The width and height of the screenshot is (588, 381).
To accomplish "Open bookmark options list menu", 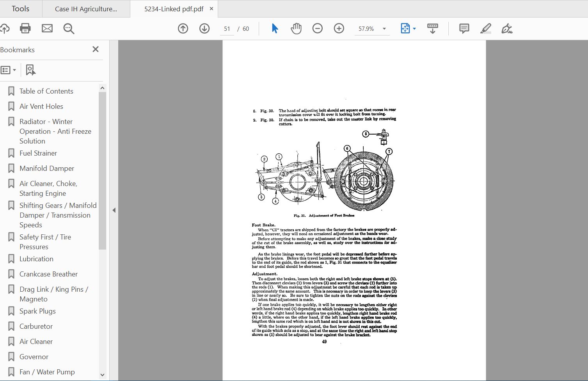I will tap(8, 70).
